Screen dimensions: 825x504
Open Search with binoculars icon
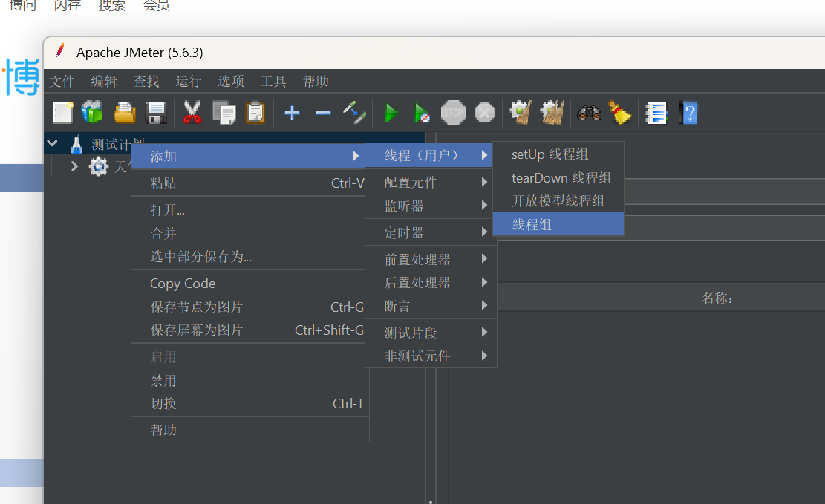590,113
